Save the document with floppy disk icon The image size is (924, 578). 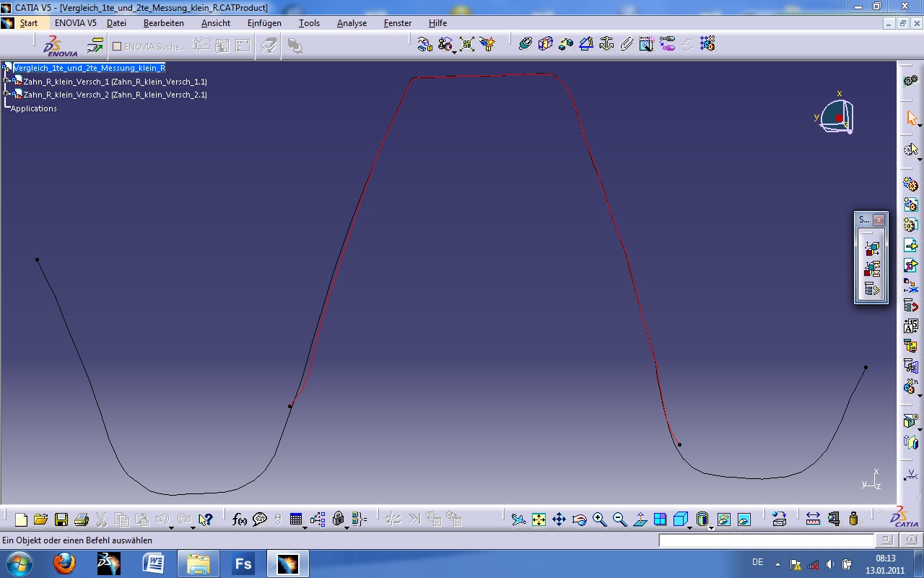pyautogui.click(x=61, y=519)
